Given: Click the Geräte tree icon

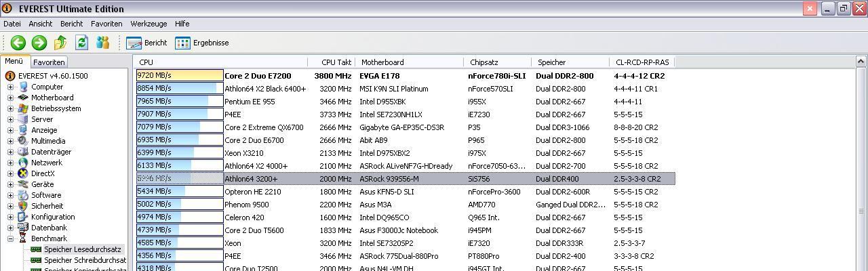Looking at the screenshot, I should (24, 184).
